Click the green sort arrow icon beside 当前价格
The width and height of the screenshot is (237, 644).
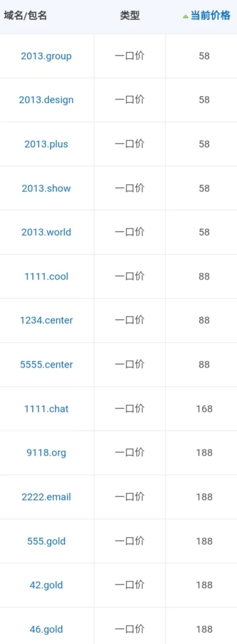[x=185, y=16]
